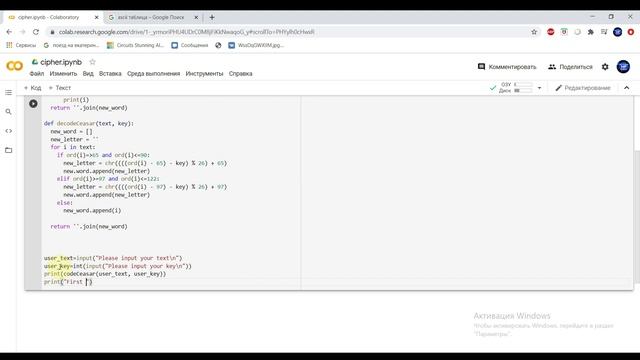Click the cipher.ipynb notebook title
Image resolution: width=640 pixels, height=360 pixels.
[61, 62]
